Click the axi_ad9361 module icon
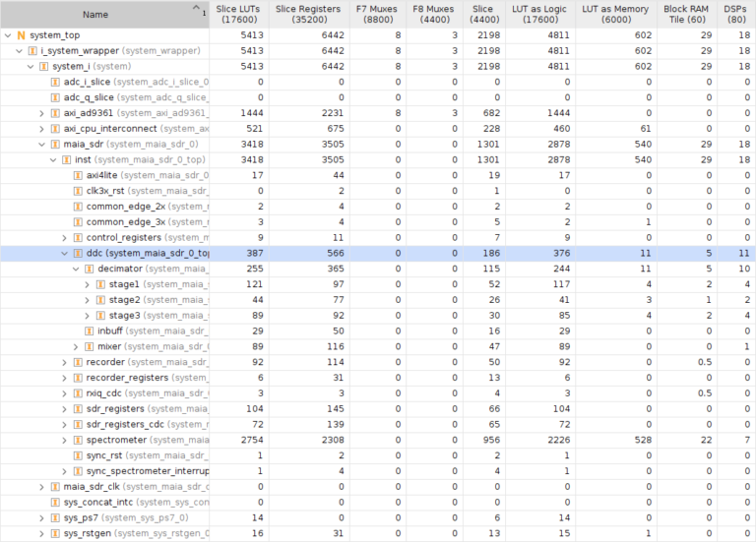The image size is (756, 542). coord(55,113)
